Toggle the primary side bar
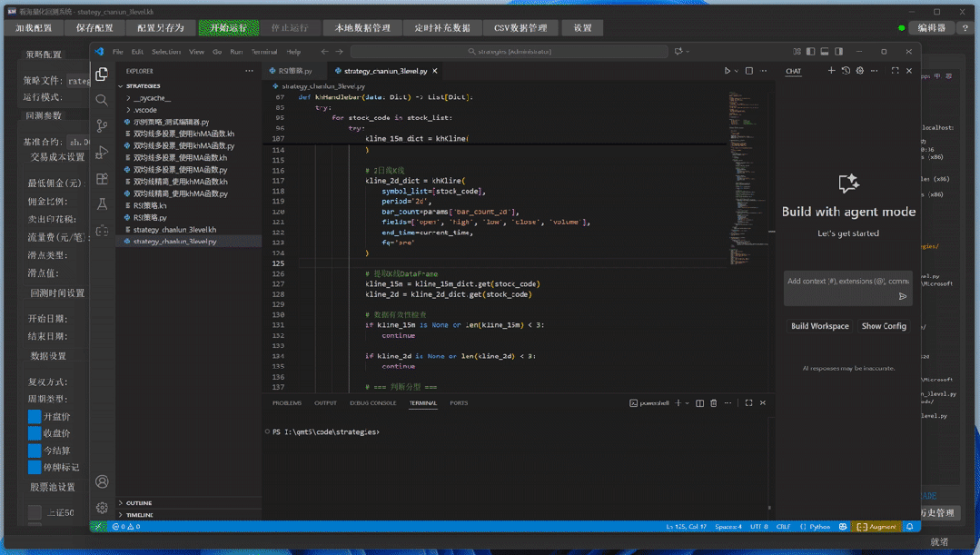This screenshot has width=980, height=555. click(x=811, y=51)
